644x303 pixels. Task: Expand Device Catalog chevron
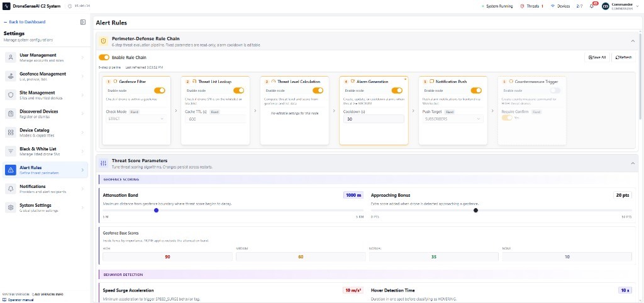point(82,133)
